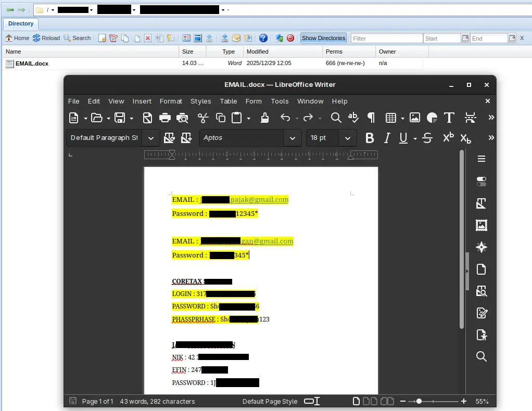Expand the 18 pt font size dropdown
The height and width of the screenshot is (411, 532).
coord(347,138)
